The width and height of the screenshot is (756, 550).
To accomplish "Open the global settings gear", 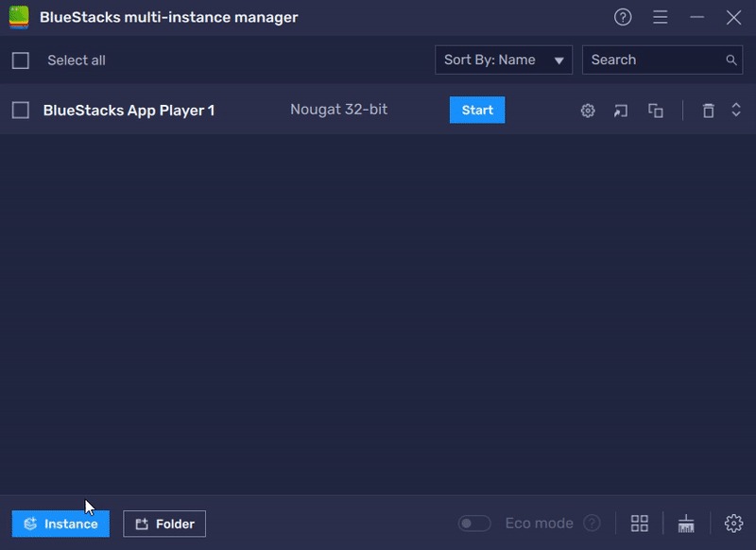I will click(x=732, y=523).
